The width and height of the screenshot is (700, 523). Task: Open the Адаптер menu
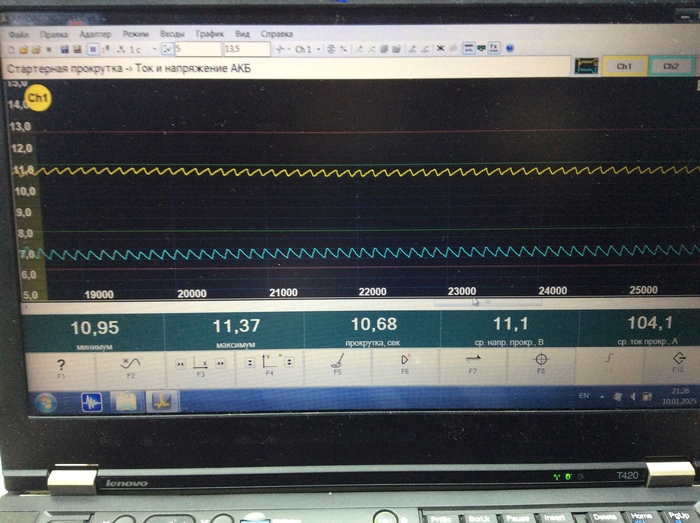point(95,34)
